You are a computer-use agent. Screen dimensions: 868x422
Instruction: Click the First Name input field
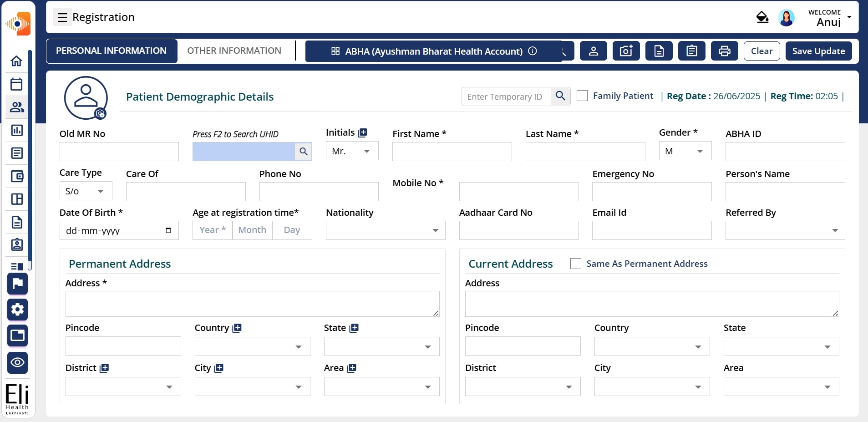452,152
